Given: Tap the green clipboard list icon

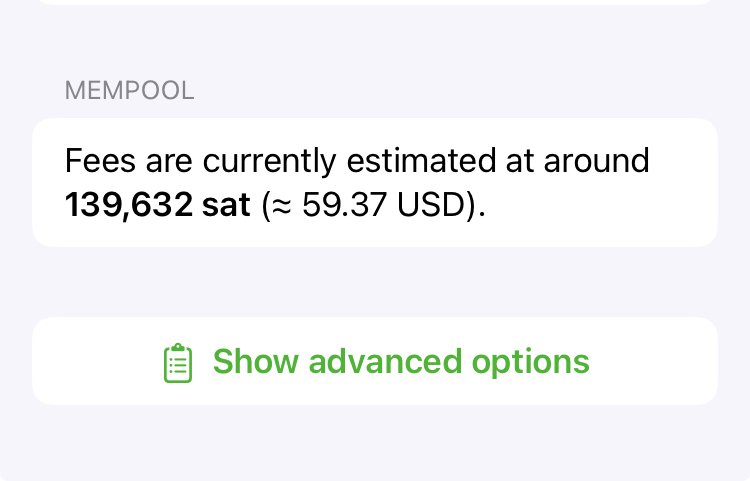Looking at the screenshot, I should coord(178,363).
